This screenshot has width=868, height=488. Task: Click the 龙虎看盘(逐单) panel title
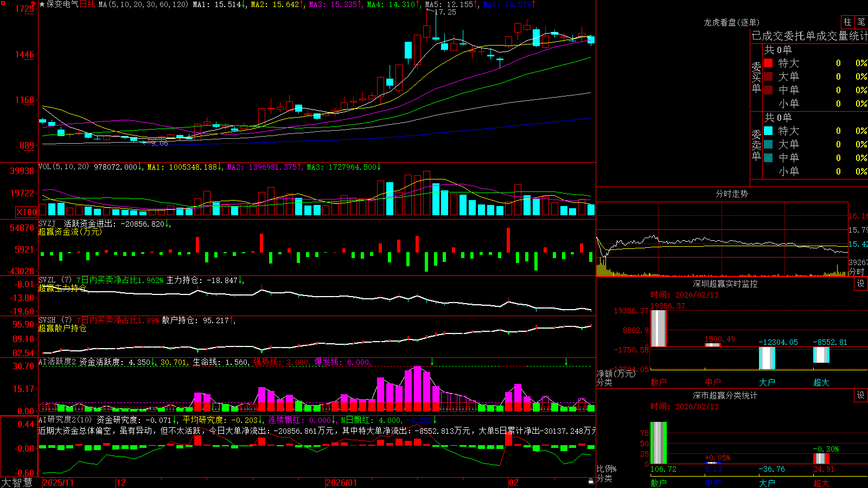[x=731, y=22]
